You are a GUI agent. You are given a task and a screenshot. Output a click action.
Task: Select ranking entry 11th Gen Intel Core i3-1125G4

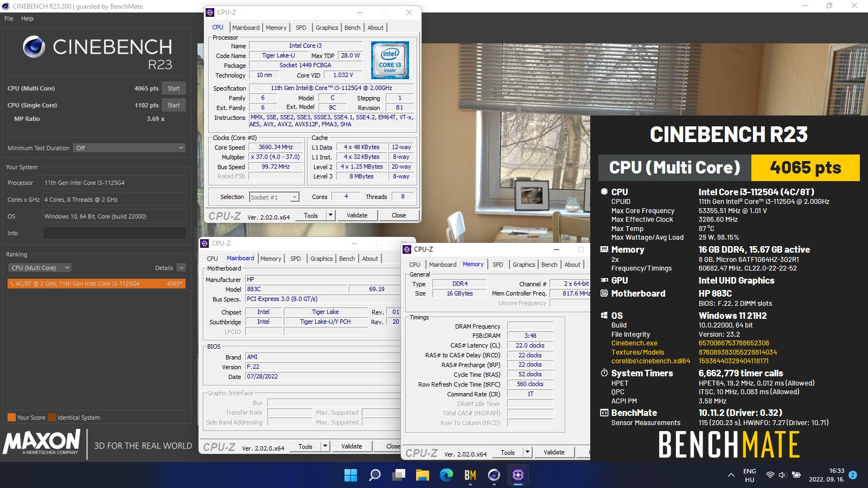[x=97, y=284]
